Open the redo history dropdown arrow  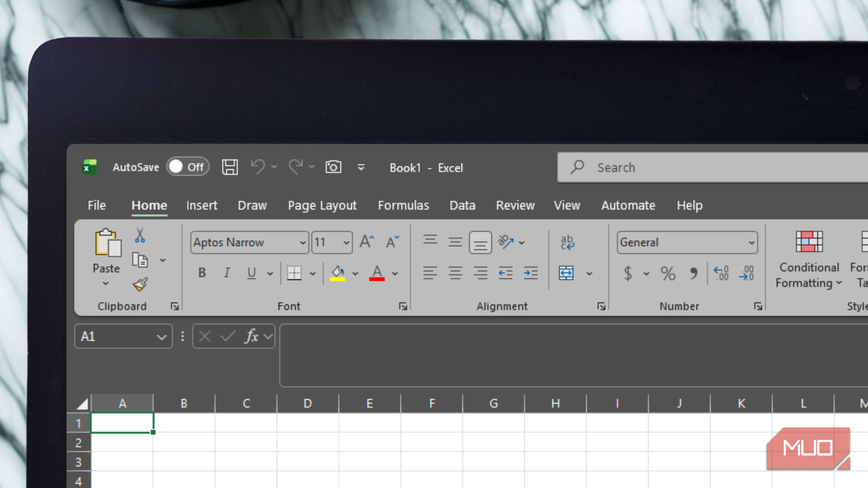click(311, 167)
